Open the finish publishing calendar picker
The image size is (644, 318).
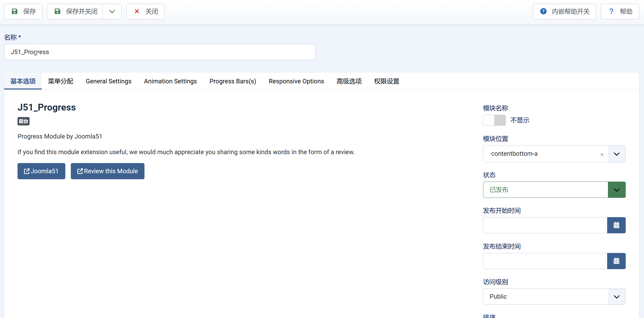(x=616, y=261)
